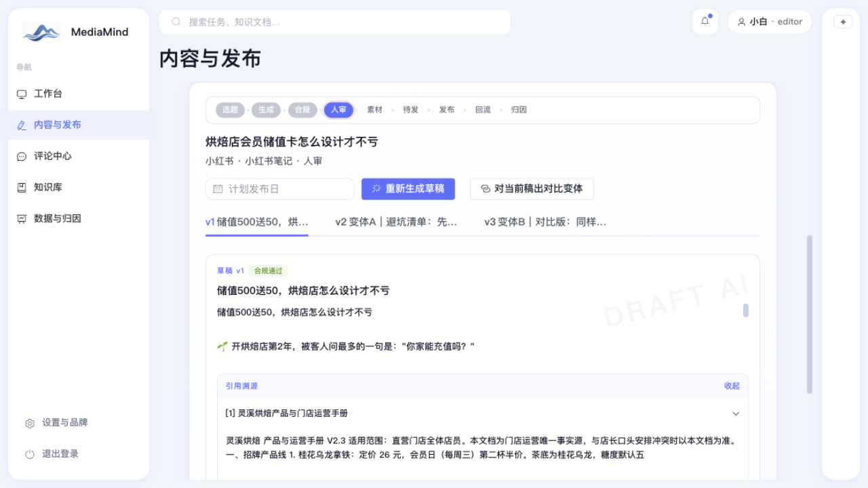Switch to v2 变体A 避坑清单 tab
This screenshot has height=488, width=868.
pos(396,222)
